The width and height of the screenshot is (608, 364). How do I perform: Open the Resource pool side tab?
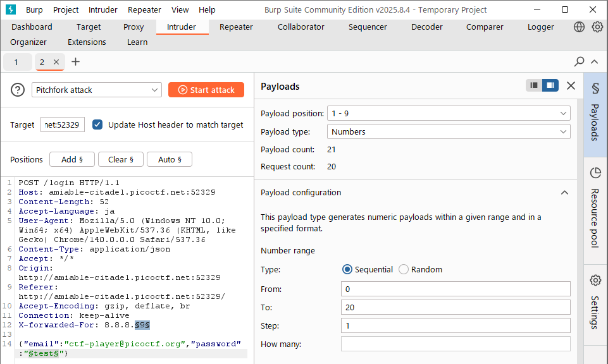[595, 211]
